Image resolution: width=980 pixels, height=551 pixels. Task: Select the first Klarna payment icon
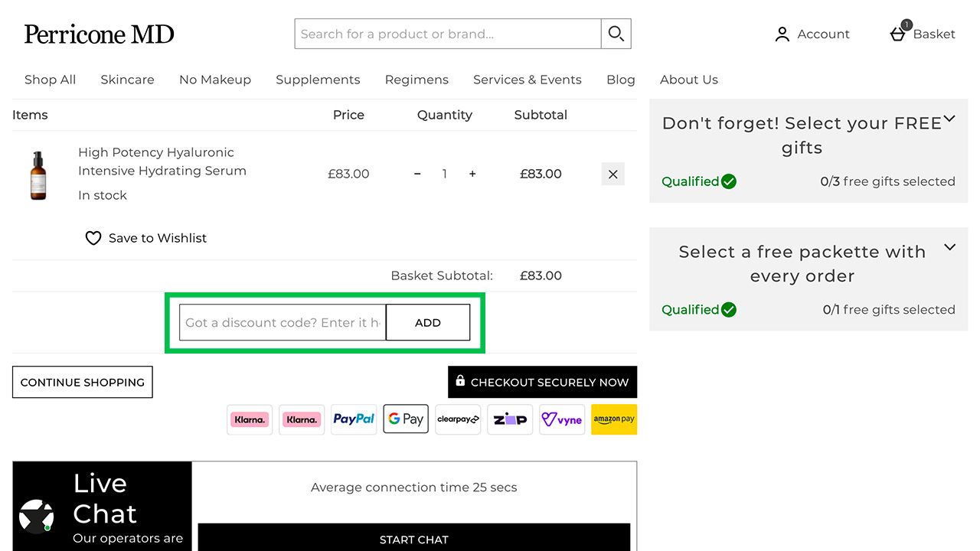pos(250,419)
